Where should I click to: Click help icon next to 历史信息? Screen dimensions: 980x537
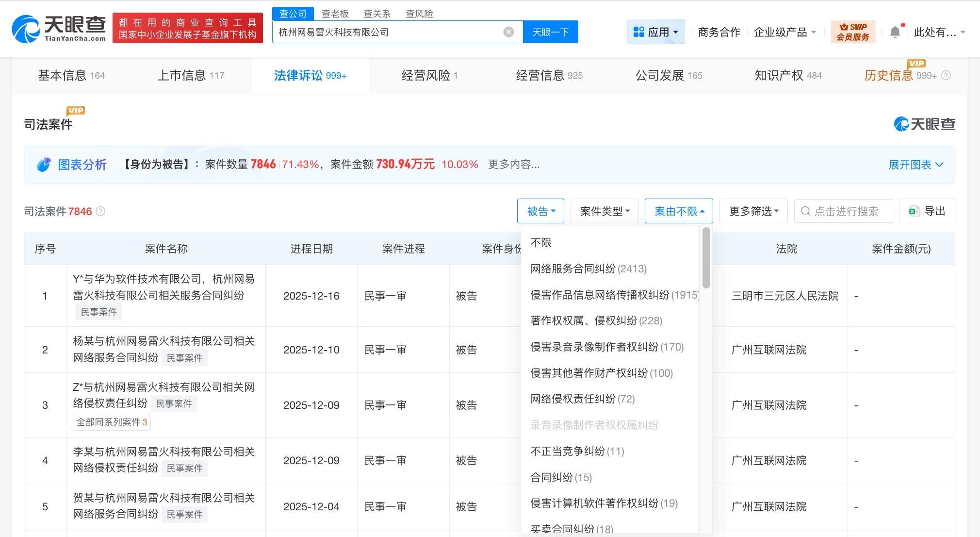(x=946, y=75)
